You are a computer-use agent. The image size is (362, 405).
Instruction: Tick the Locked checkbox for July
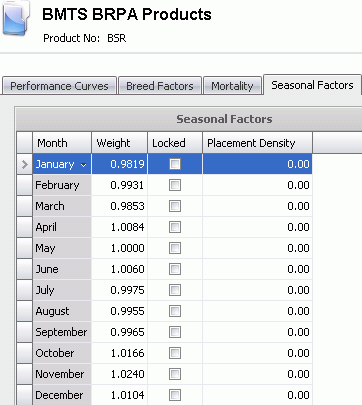click(x=175, y=290)
